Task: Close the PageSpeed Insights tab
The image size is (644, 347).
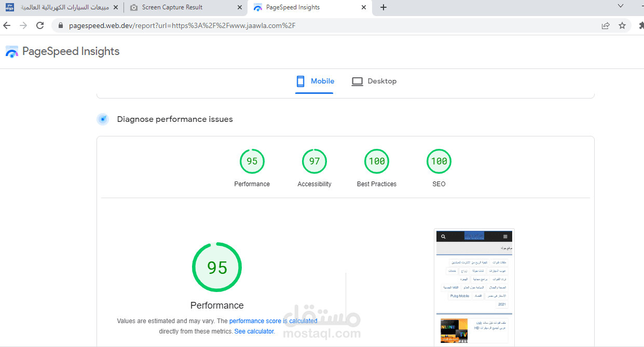Action: click(364, 7)
